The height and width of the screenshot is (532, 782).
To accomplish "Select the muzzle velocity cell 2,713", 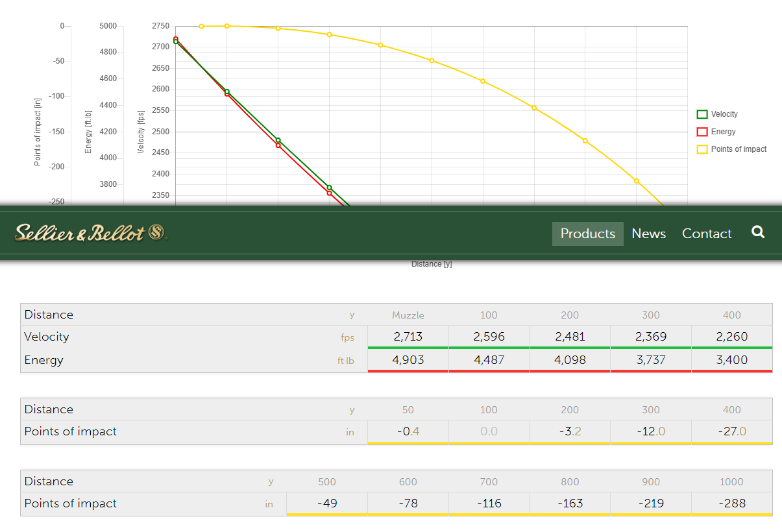I will click(x=408, y=337).
